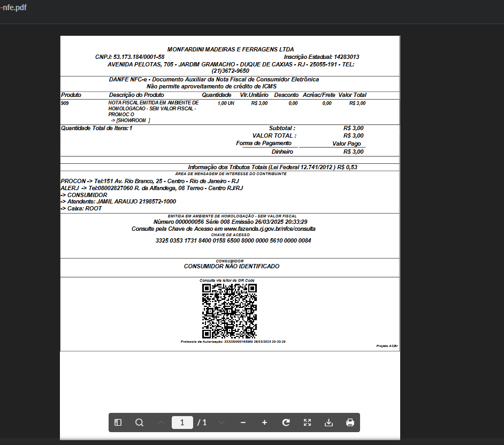Screen dimensions: 504x445
Task: Click the Caixa: ROOT line
Action: click(81, 208)
